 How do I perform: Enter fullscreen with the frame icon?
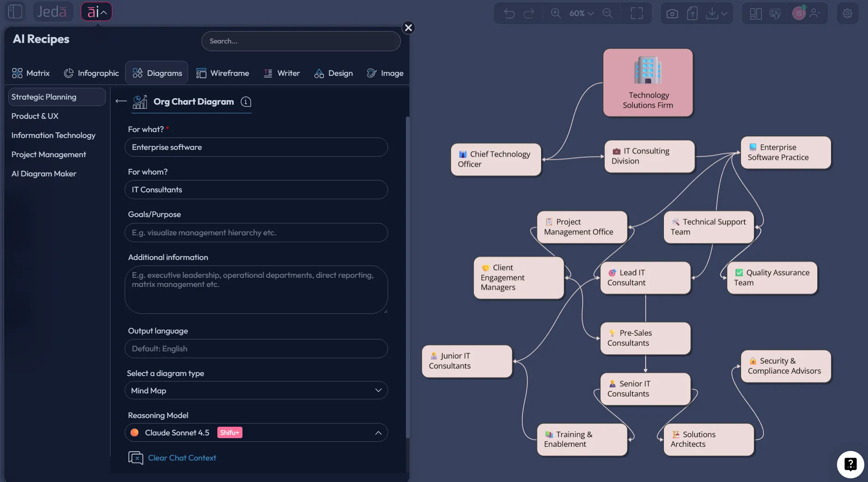pyautogui.click(x=637, y=13)
